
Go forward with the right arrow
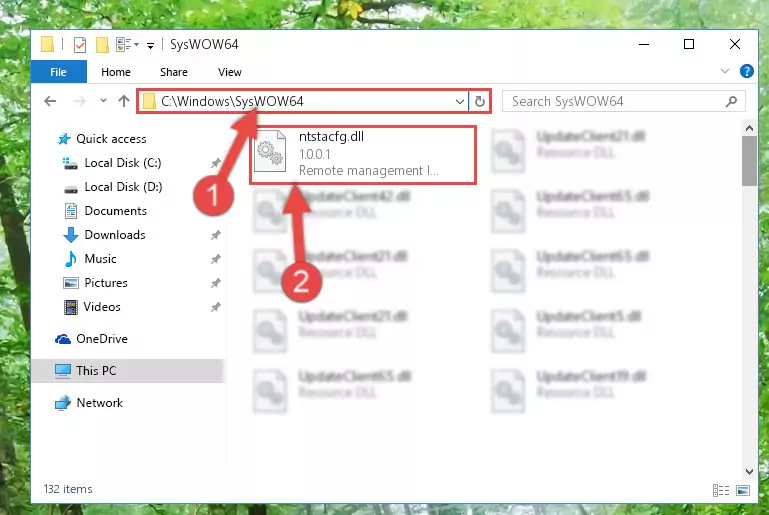click(x=79, y=102)
